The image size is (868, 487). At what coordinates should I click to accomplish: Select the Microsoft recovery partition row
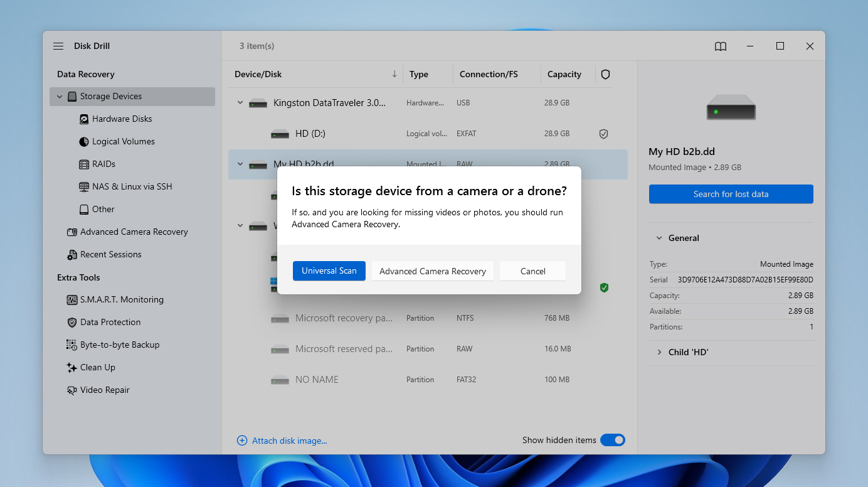coord(428,318)
